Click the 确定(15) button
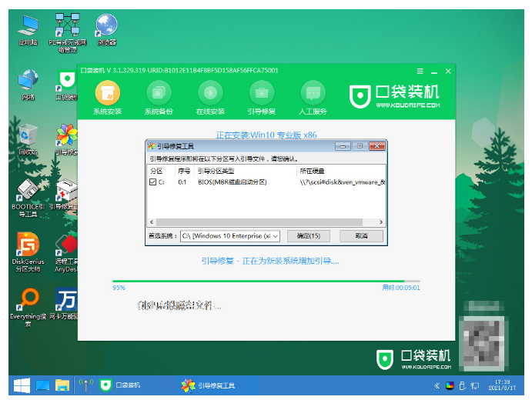 coord(309,236)
